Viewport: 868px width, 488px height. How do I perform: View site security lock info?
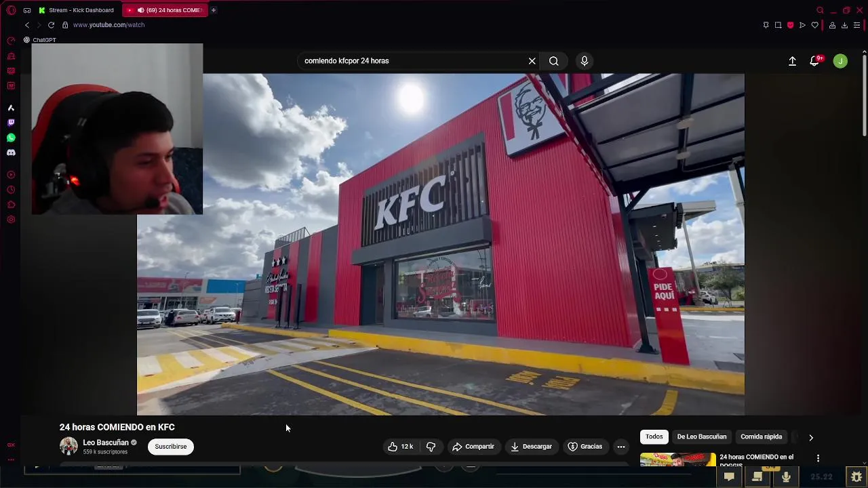(x=65, y=25)
